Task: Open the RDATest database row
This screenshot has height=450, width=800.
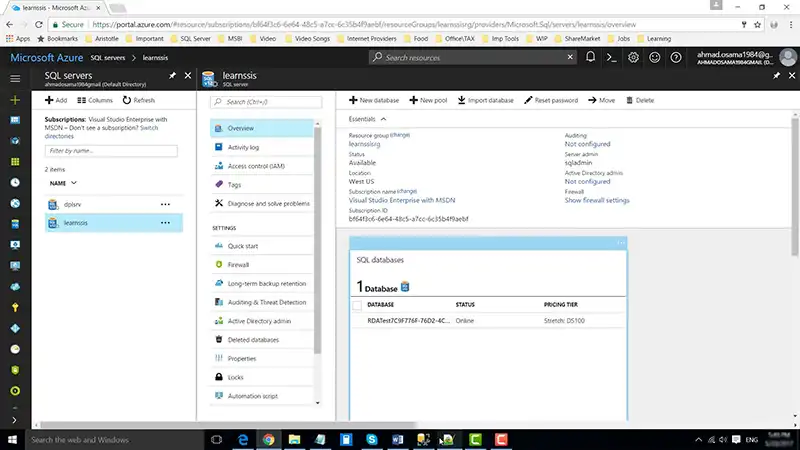Action: (x=488, y=321)
